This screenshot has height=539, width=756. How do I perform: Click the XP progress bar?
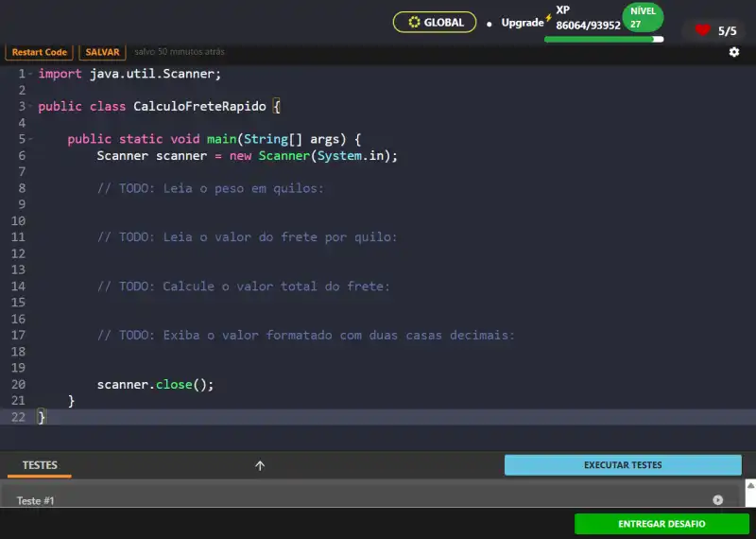click(x=604, y=40)
